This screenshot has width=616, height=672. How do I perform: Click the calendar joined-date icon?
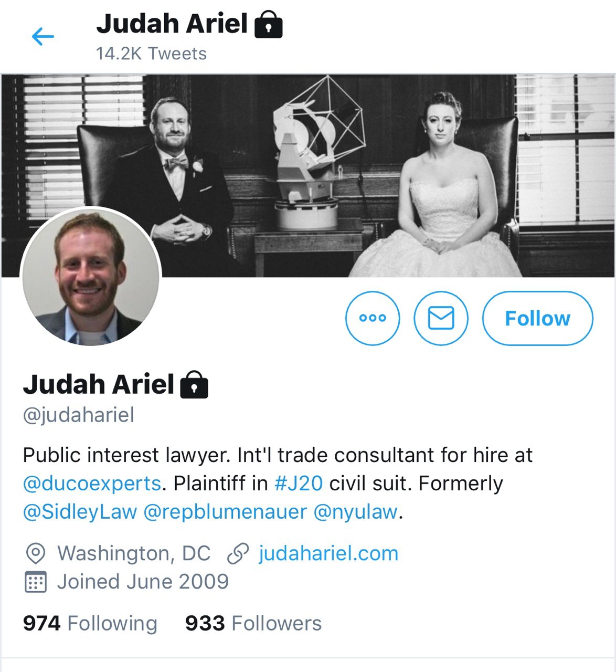36,582
